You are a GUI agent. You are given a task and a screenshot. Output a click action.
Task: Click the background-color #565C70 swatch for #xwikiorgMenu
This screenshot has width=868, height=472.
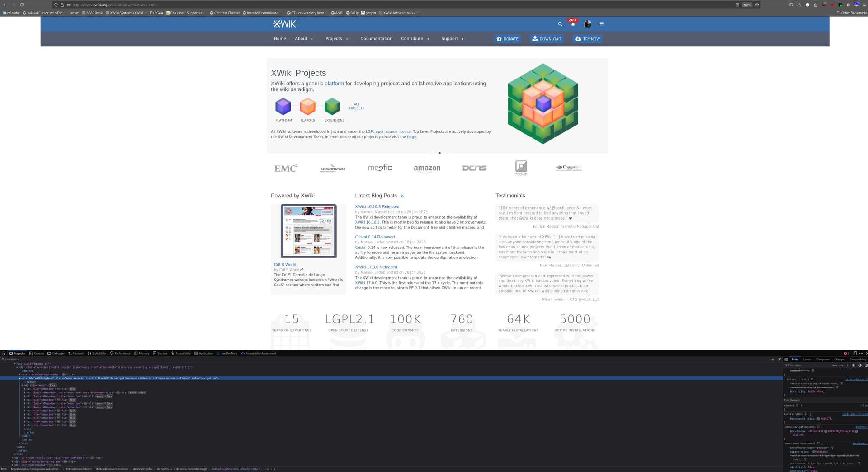pos(818,419)
